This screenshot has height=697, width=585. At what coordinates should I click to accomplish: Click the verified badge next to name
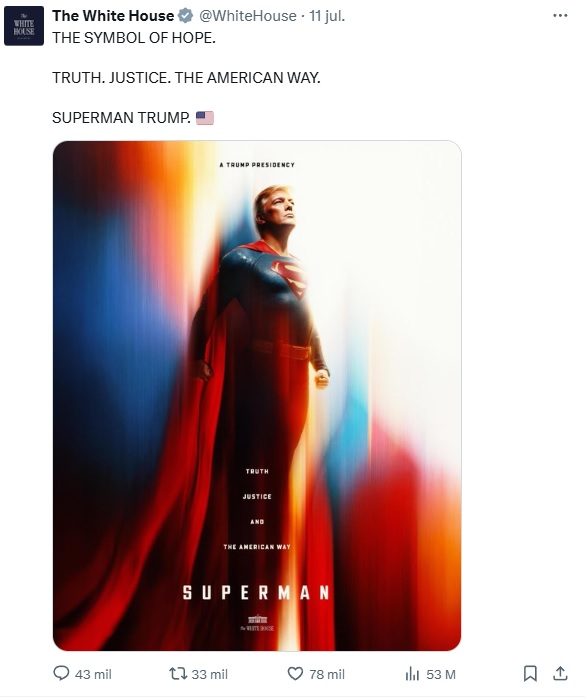click(185, 16)
